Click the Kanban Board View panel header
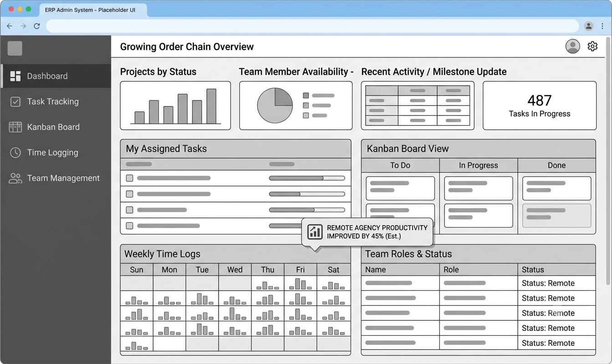The height and width of the screenshot is (364, 612). point(478,149)
